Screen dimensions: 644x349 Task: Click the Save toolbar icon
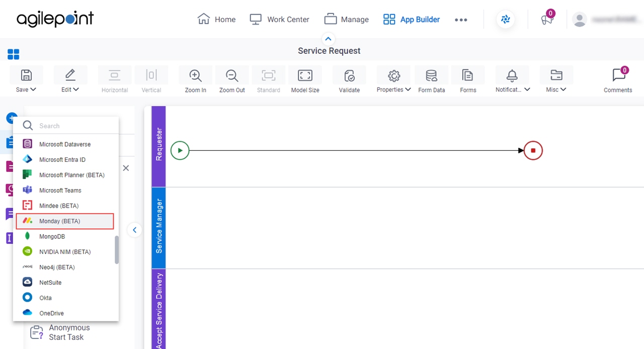click(26, 75)
